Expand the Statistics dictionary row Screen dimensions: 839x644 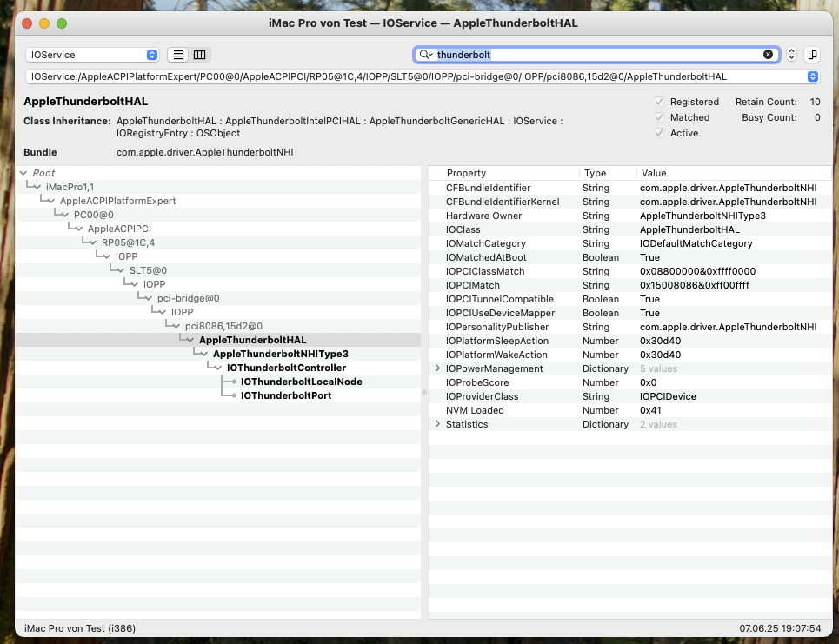pyautogui.click(x=437, y=424)
